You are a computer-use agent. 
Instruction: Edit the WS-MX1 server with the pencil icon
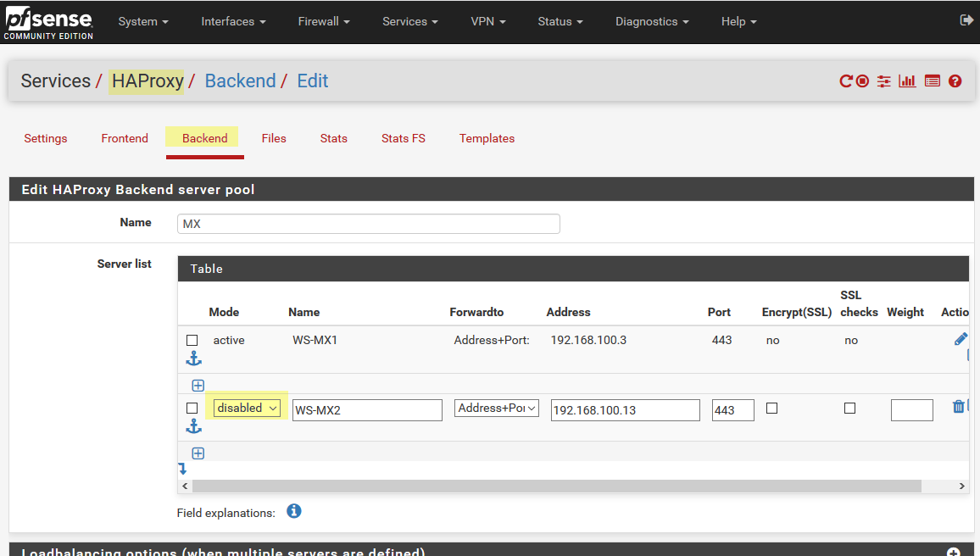961,339
